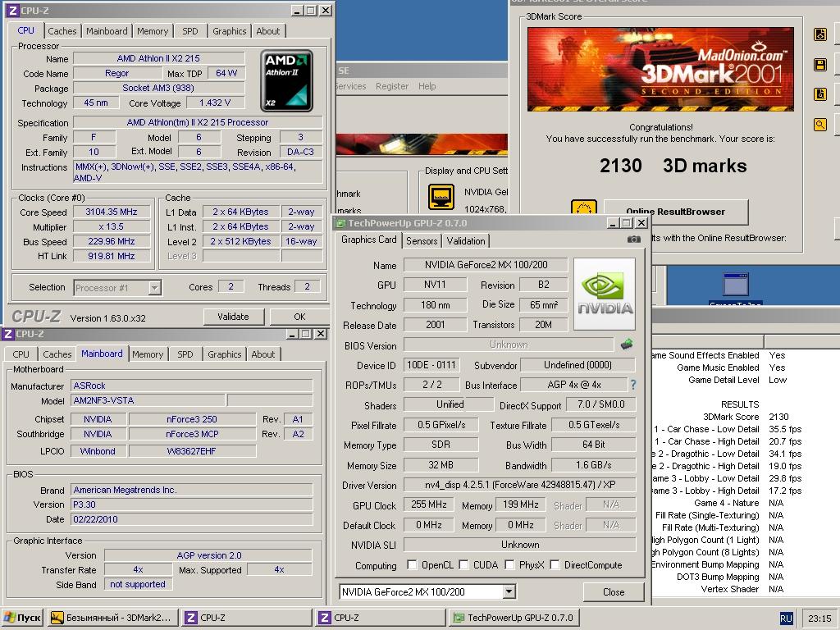This screenshot has width=840, height=630.
Task: Open About tab in top CPU-Z window
Action: click(x=268, y=31)
